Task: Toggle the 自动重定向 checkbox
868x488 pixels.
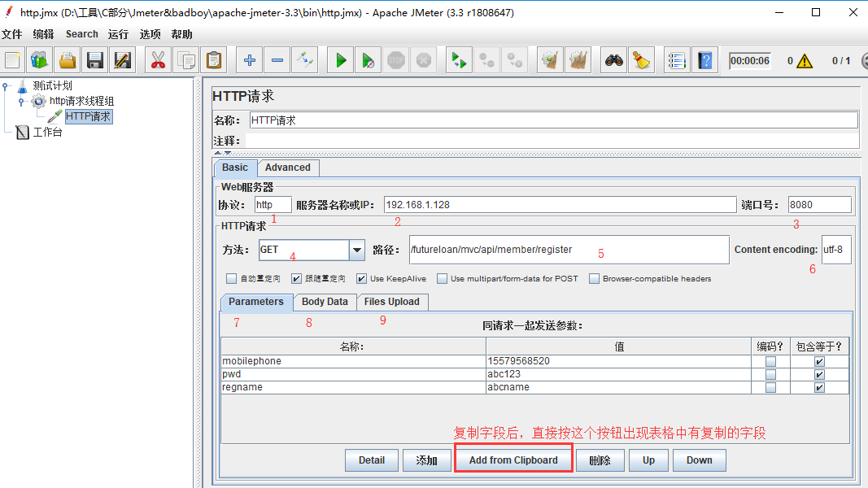Action: click(x=231, y=278)
